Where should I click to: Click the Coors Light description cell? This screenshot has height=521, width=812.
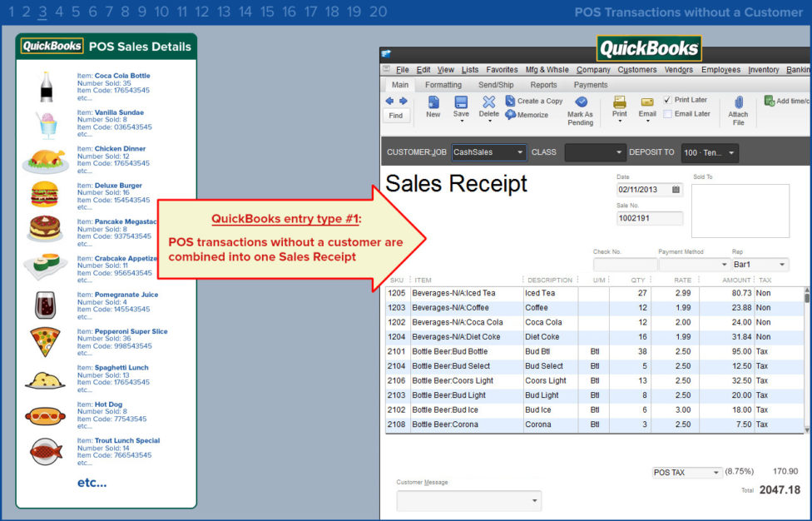click(551, 380)
